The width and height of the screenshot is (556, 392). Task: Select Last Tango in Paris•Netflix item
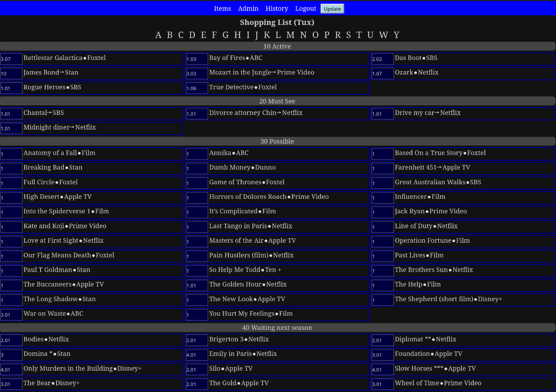coord(251,226)
